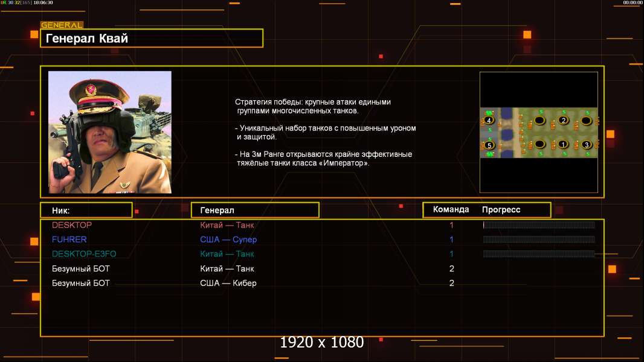The height and width of the screenshot is (362, 644).
Task: Click the США — Кибер bot general entry
Action: (x=228, y=283)
